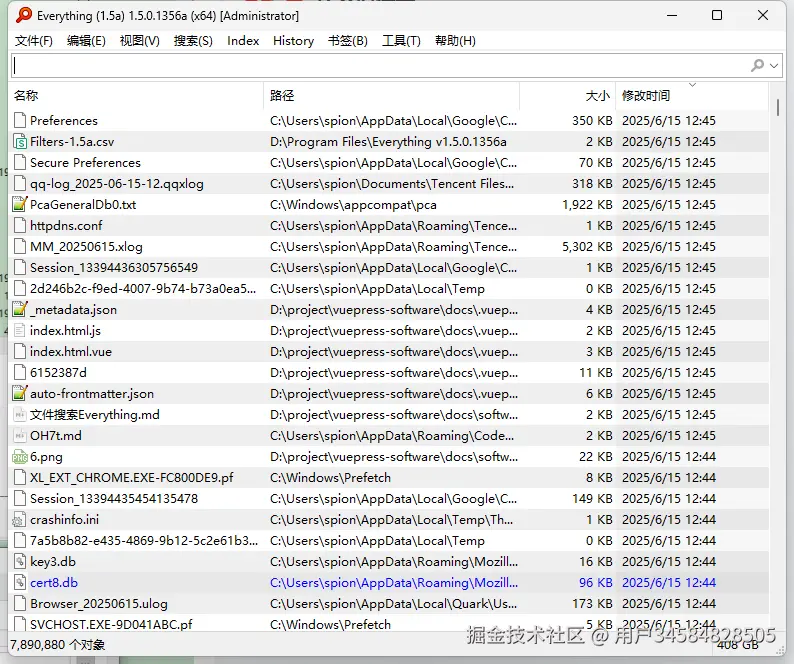The height and width of the screenshot is (664, 794).
Task: Sort by the 修改时间 column header
Action: 692,95
